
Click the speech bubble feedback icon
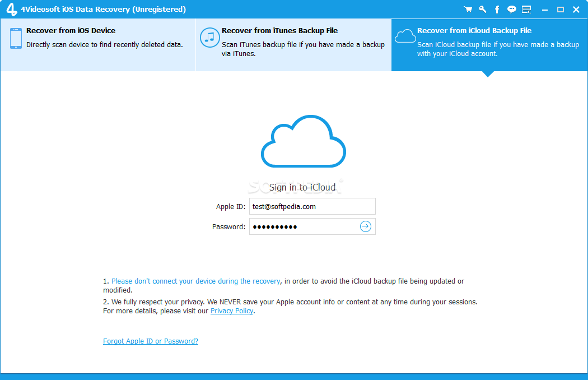coord(511,10)
